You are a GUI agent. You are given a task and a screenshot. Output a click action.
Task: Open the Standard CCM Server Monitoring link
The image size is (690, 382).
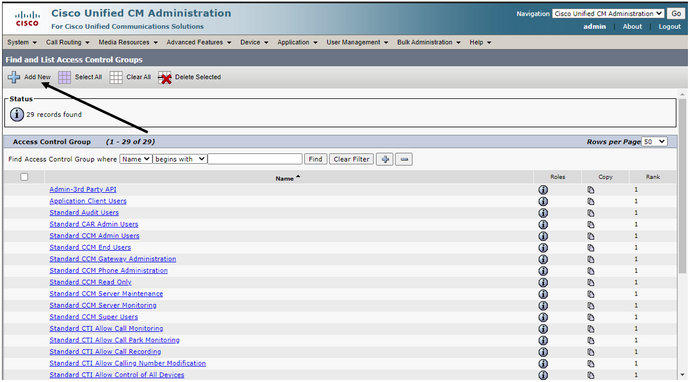pyautogui.click(x=103, y=305)
